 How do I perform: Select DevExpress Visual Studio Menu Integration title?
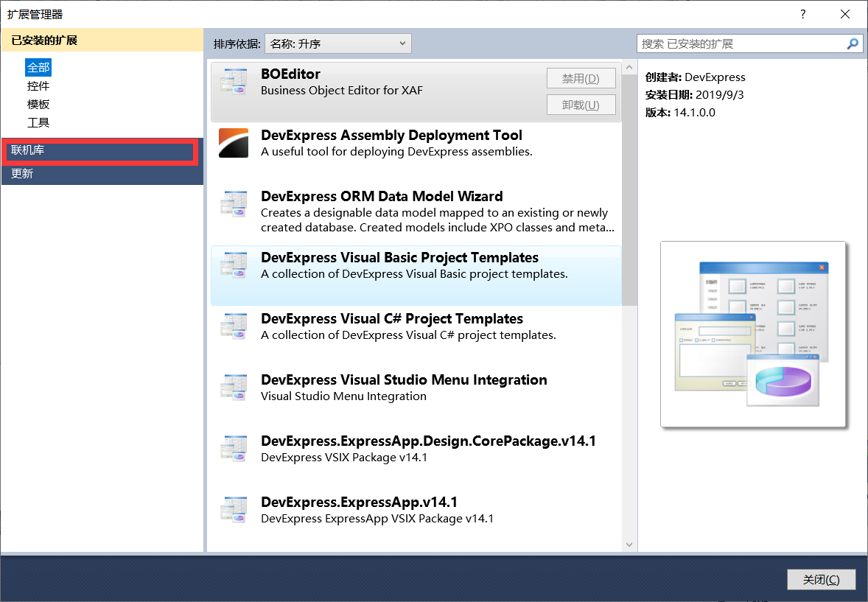(404, 380)
